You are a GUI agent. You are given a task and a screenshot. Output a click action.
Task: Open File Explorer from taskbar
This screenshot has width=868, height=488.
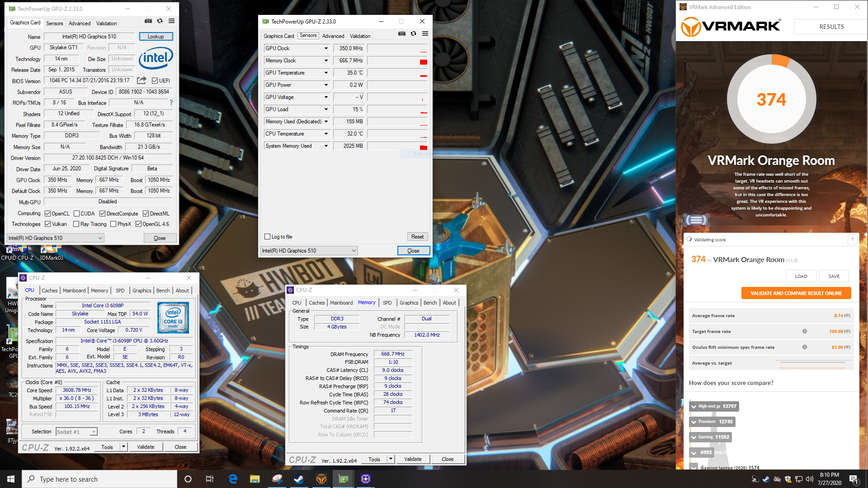255,479
